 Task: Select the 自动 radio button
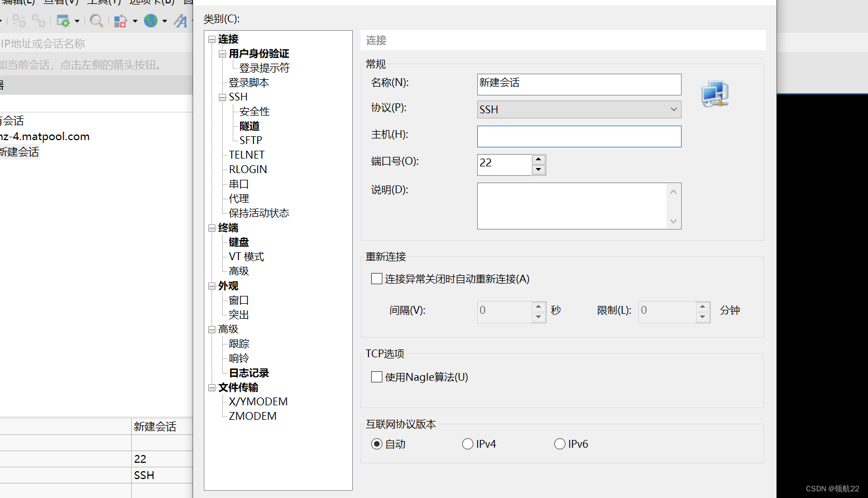click(377, 444)
